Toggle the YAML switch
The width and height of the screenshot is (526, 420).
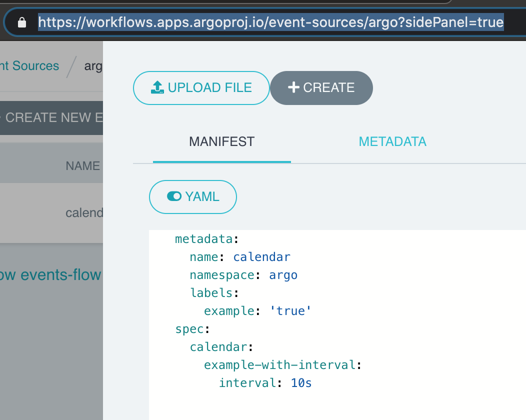(x=174, y=196)
